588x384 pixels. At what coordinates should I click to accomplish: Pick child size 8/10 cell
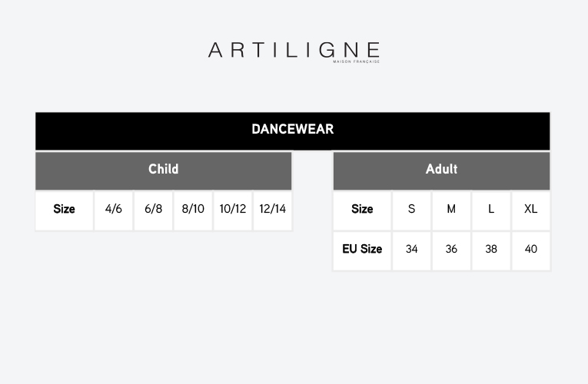[193, 210]
